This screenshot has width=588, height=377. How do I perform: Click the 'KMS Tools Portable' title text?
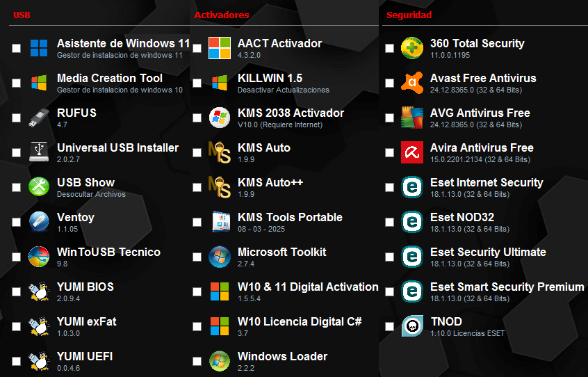point(290,217)
